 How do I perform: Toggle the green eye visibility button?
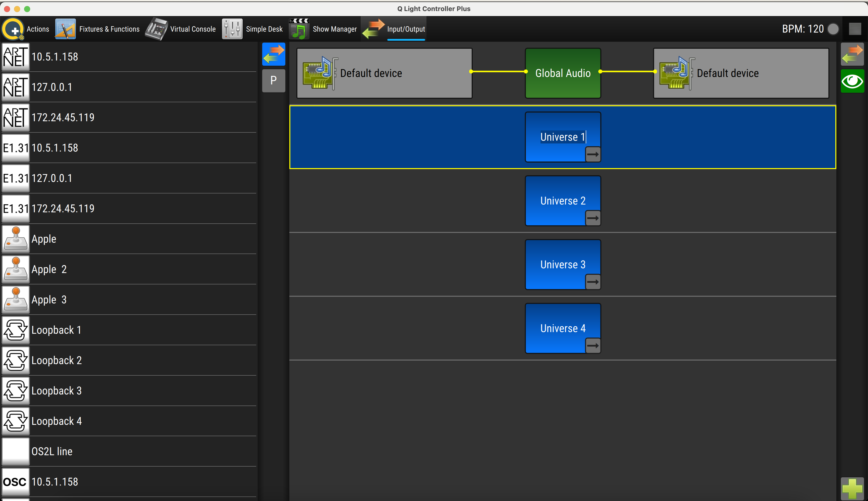(x=852, y=81)
